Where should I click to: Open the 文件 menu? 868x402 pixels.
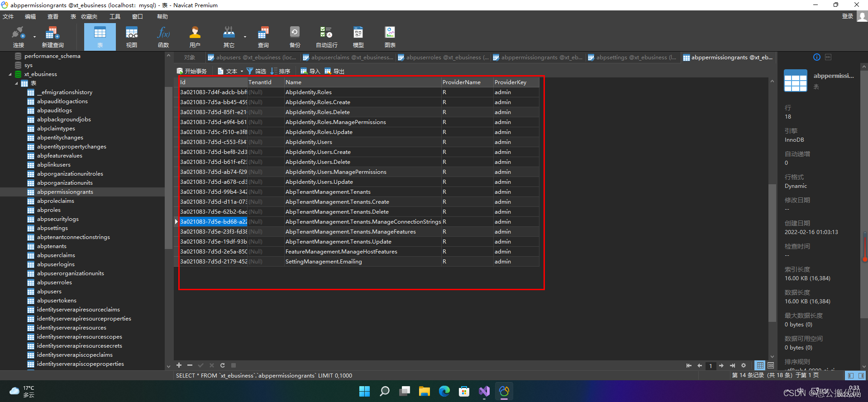(x=8, y=17)
